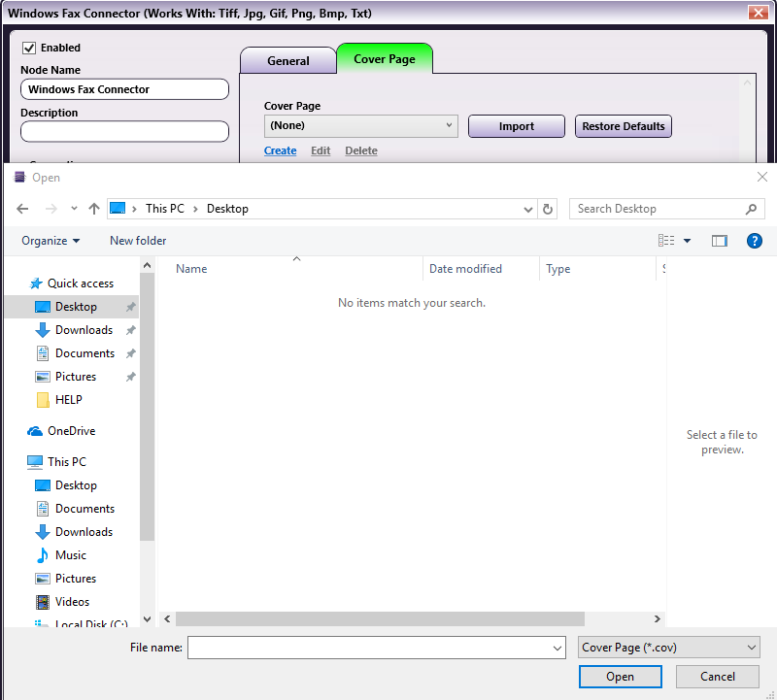Click the file list scroll right arrow
This screenshot has height=700, width=777.
658,618
